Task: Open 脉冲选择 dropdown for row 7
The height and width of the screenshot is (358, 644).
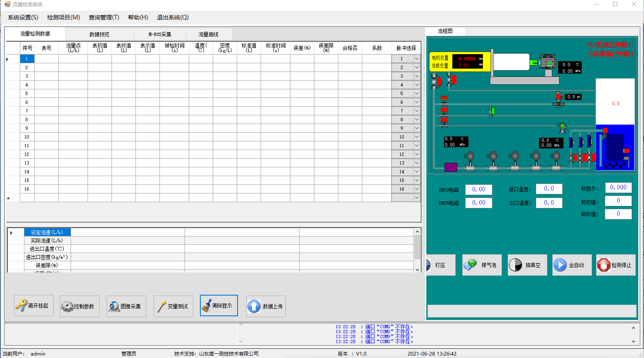Action: click(x=417, y=111)
